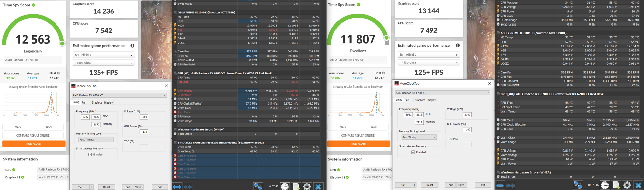
Task: Click the GPU Power field showing 110
Action: coord(144,132)
